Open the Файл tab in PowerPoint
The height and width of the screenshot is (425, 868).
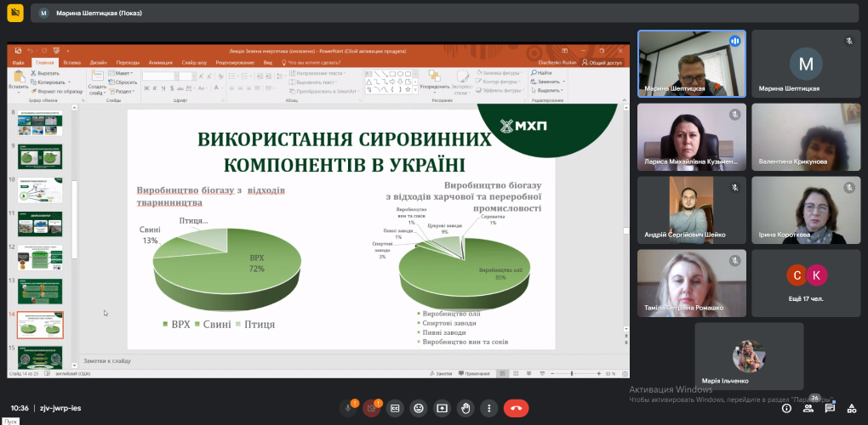pyautogui.click(x=18, y=62)
